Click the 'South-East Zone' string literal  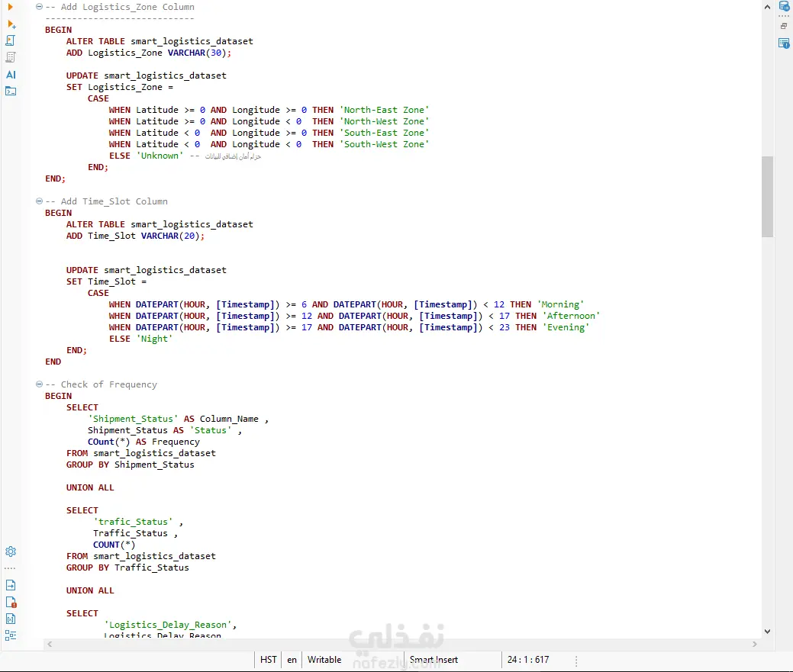[385, 133]
